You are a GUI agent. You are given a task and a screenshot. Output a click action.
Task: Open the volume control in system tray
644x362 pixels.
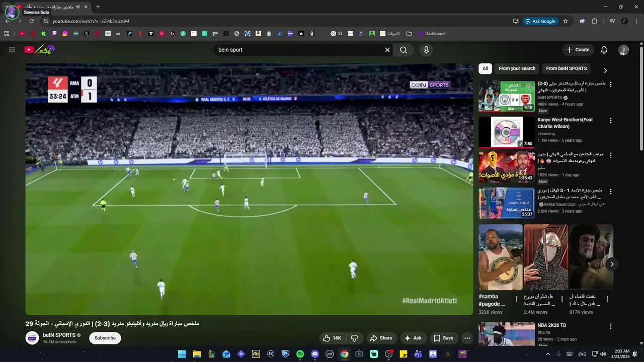[603, 354]
